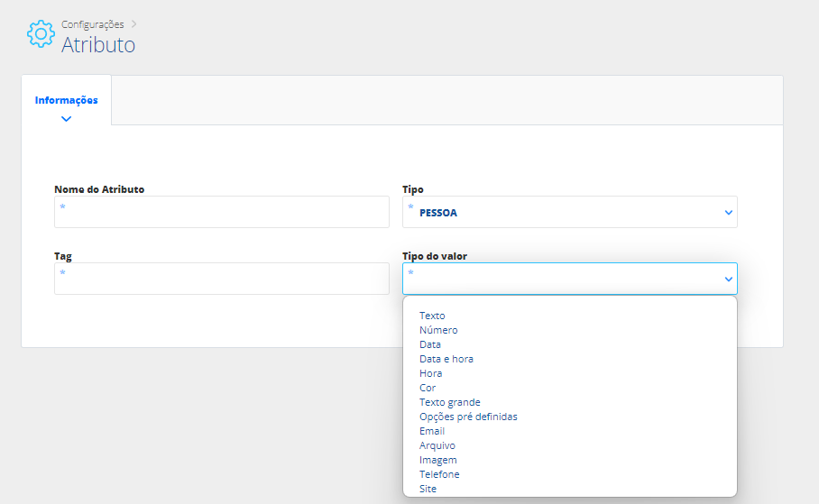Open the Configurações breadcrumb link

(92, 24)
